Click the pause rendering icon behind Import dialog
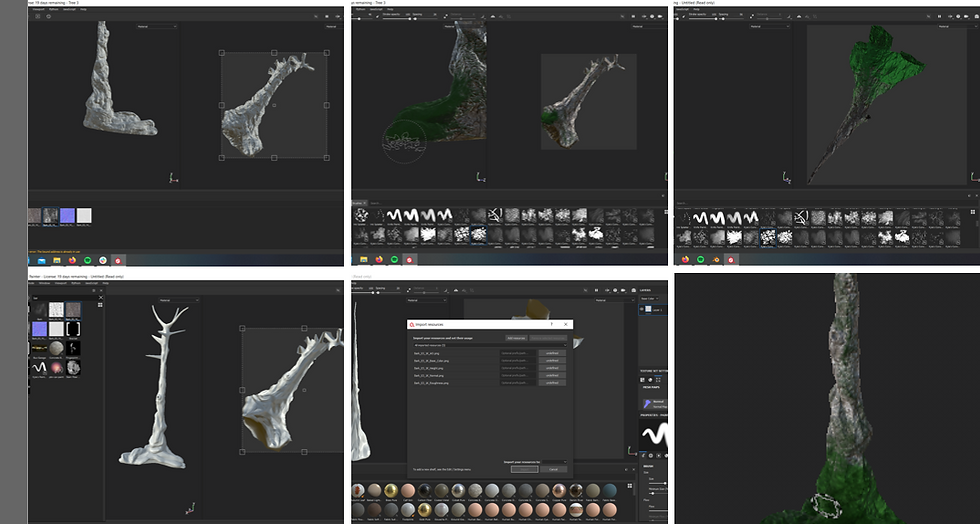 coord(596,290)
